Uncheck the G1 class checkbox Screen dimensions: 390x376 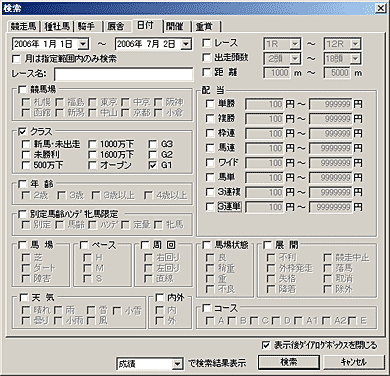pos(153,165)
